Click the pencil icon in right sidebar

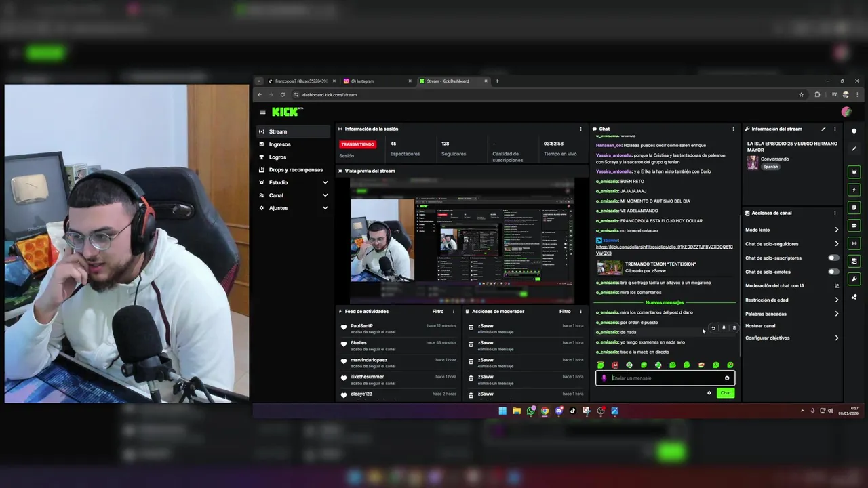pos(854,149)
